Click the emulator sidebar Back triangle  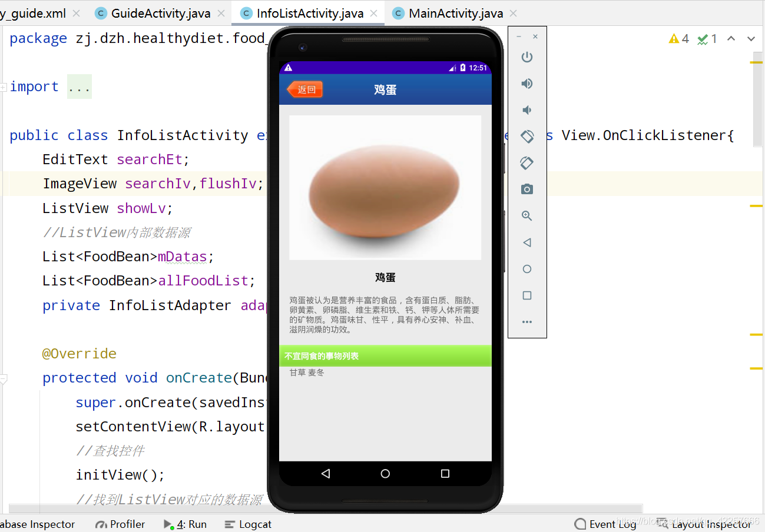(527, 242)
